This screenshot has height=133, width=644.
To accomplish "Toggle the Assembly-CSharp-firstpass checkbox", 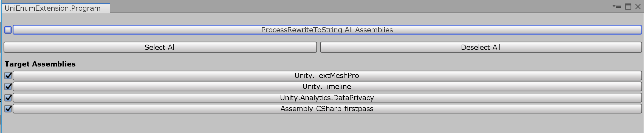I will 8,109.
